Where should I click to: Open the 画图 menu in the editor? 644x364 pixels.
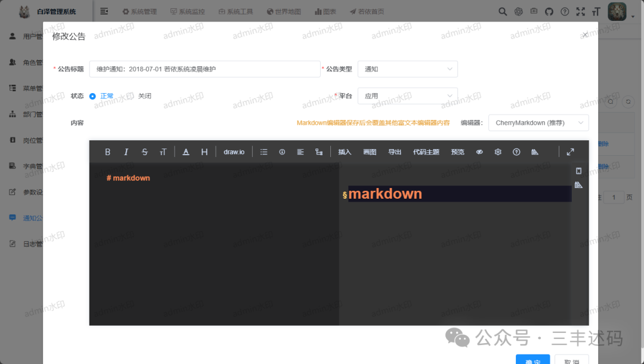[x=370, y=152]
